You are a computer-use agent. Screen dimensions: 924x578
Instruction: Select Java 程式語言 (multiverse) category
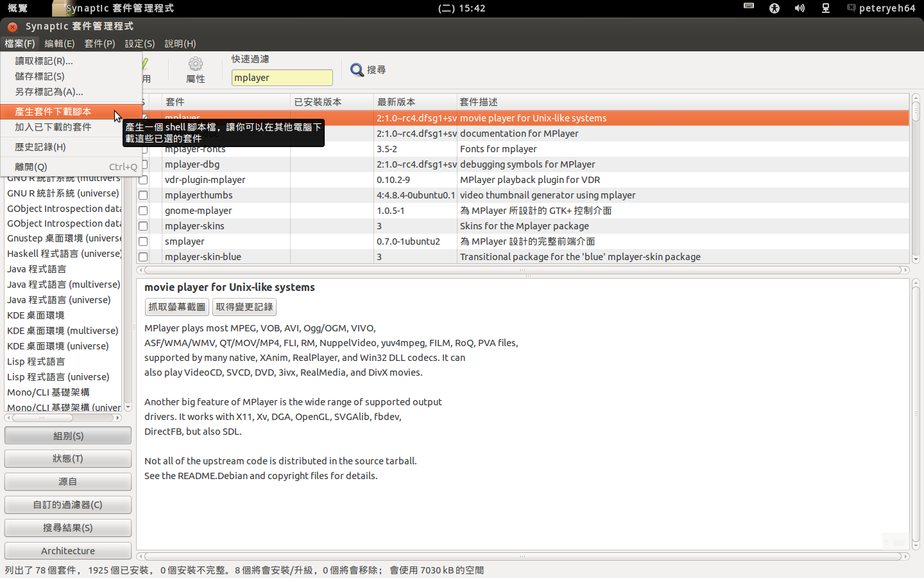click(64, 285)
